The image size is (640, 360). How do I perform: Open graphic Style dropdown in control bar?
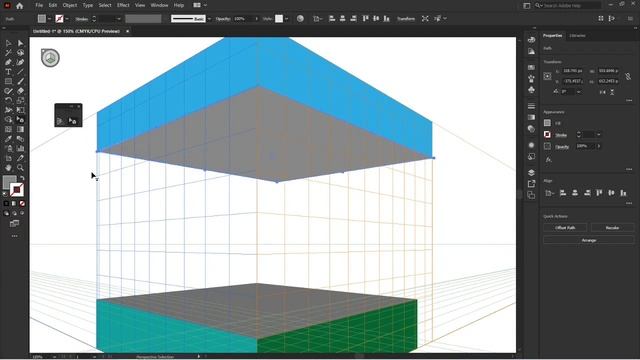[x=286, y=19]
